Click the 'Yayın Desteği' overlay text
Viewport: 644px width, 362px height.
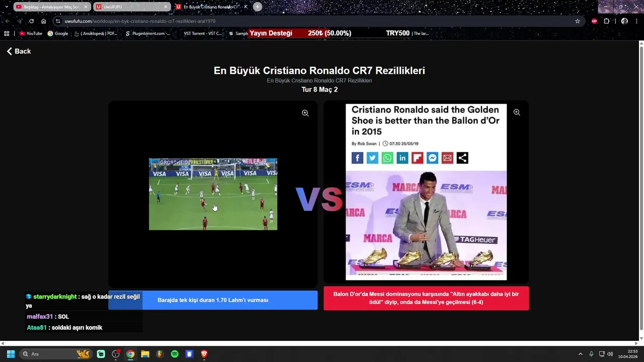point(271,33)
